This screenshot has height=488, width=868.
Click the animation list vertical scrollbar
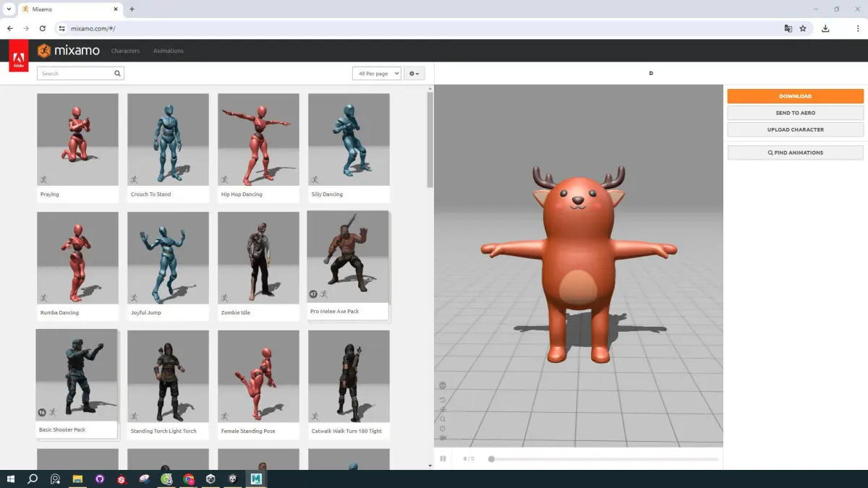click(x=430, y=141)
